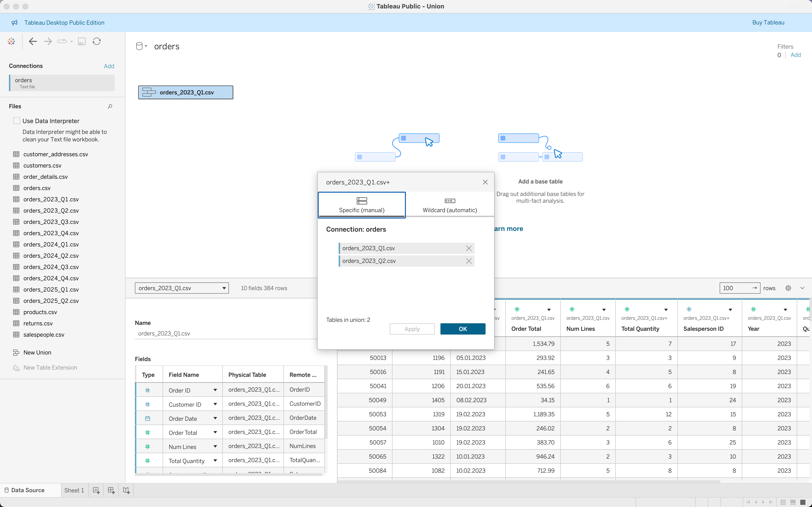Click the refresh data source icon

[97, 41]
